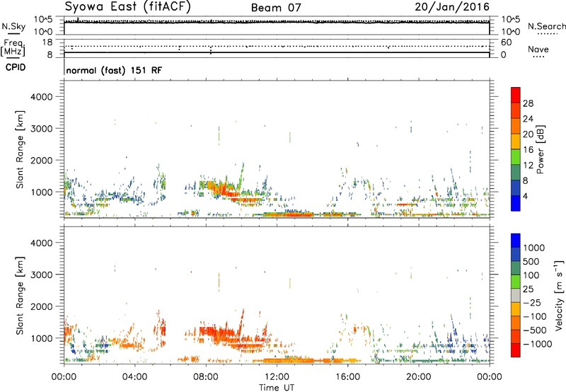Screen dimensions: 566x392
Task: Click the dotted line sample under N.Search
Action: click(x=547, y=34)
